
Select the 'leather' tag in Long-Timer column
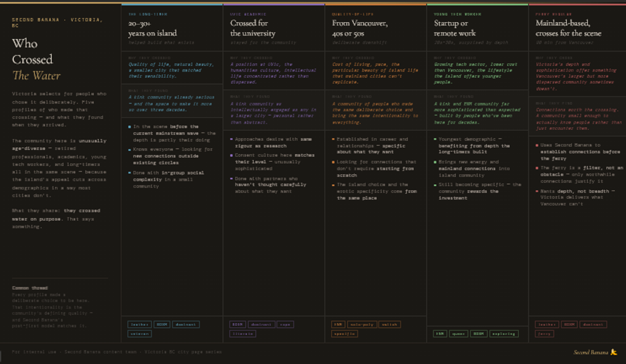tap(139, 324)
